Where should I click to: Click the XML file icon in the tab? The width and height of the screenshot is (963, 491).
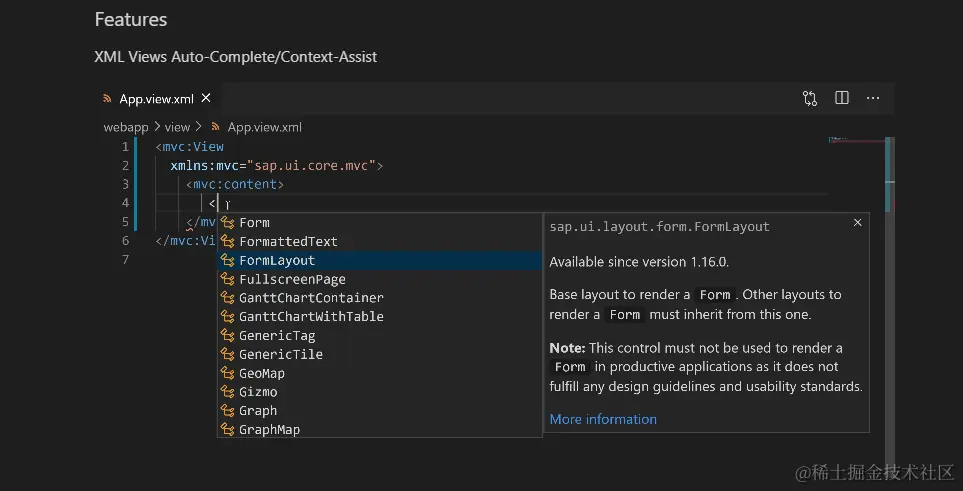[x=108, y=99]
